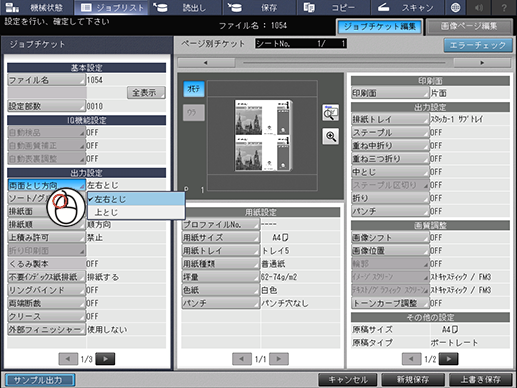The image size is (517, 388).
Task: Open the 設定部数 setting
Action: (46, 106)
